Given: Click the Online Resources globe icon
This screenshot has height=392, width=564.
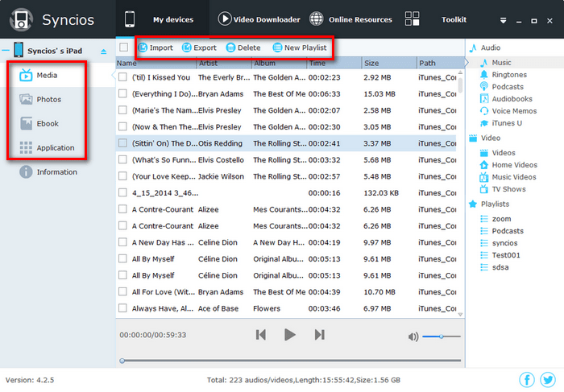Looking at the screenshot, I should tap(317, 19).
